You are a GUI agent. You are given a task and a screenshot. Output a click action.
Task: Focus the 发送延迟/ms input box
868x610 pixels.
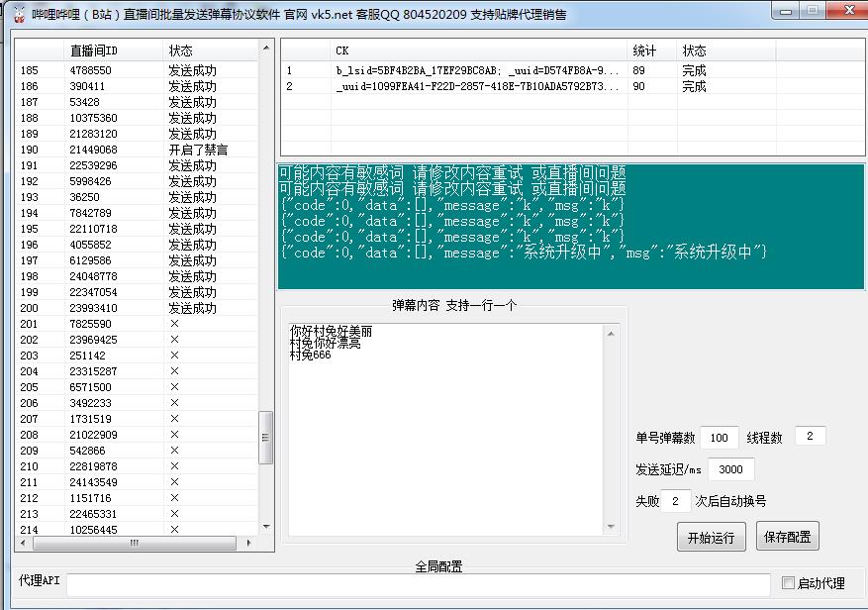point(730,469)
